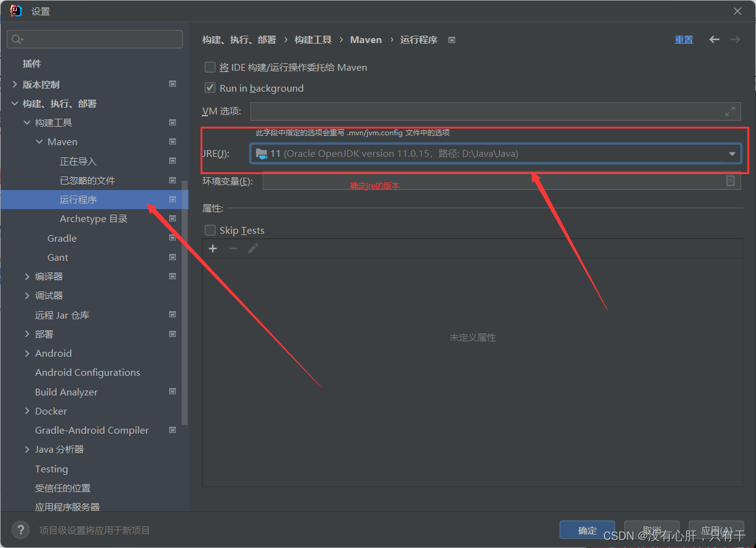Open environment variables editor icon
Viewport: 756px width, 548px height.
click(x=731, y=181)
